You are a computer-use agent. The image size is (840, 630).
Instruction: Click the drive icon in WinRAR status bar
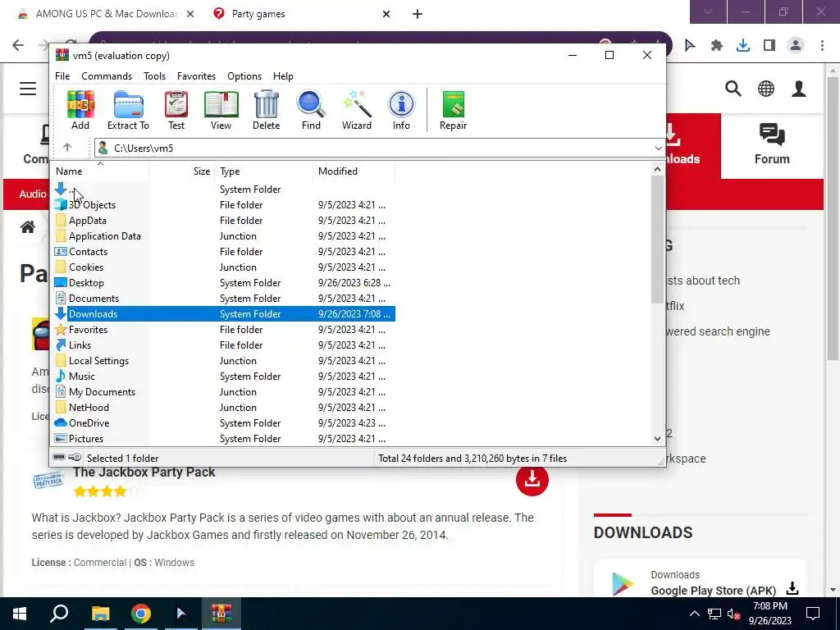[x=59, y=458]
